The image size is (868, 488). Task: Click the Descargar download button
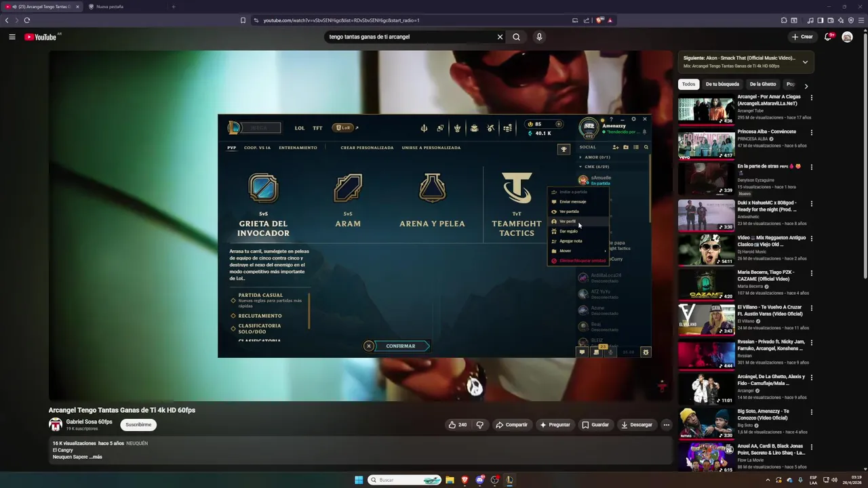[637, 425]
